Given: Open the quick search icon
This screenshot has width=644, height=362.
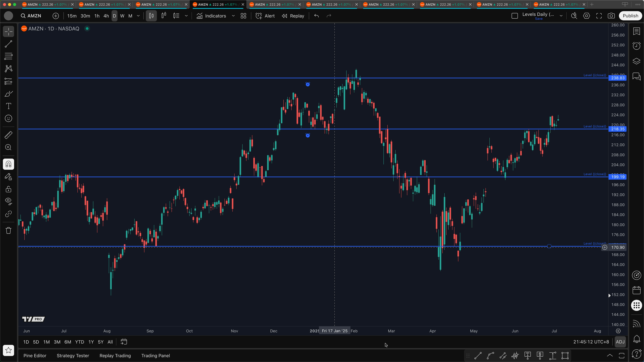Looking at the screenshot, I should pyautogui.click(x=574, y=16).
